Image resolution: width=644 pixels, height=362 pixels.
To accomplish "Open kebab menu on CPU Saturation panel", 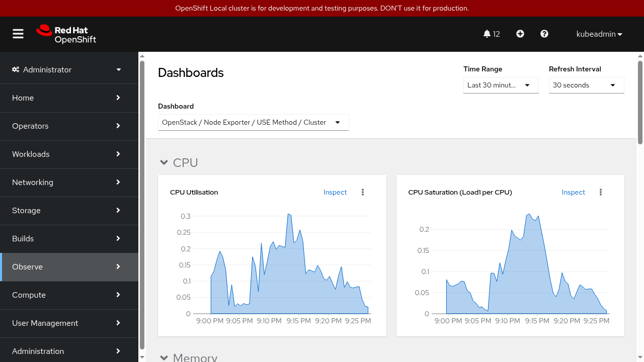I will (x=601, y=192).
